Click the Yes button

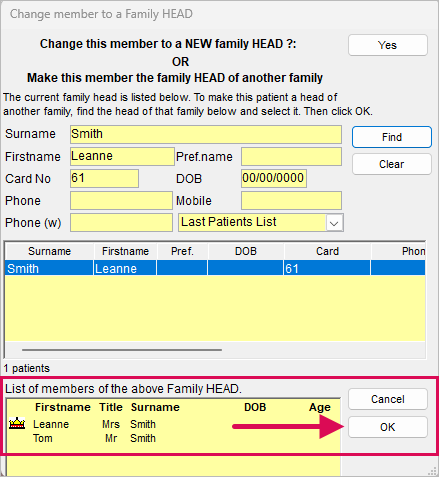pos(388,45)
